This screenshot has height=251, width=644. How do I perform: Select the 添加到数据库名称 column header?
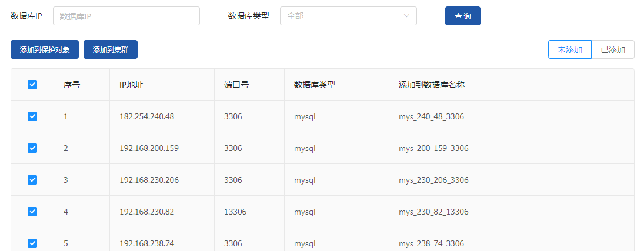click(x=432, y=85)
